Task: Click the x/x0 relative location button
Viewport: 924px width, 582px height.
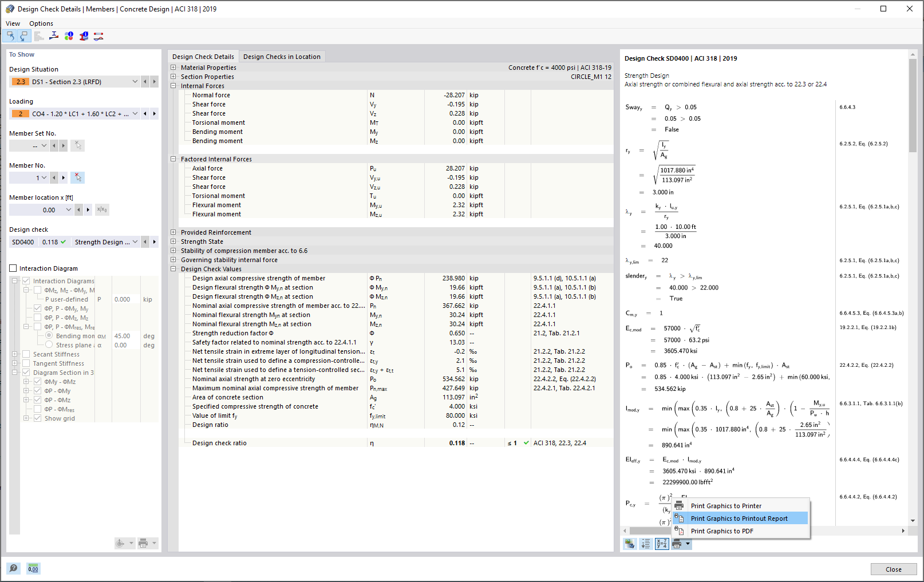Action: (102, 210)
